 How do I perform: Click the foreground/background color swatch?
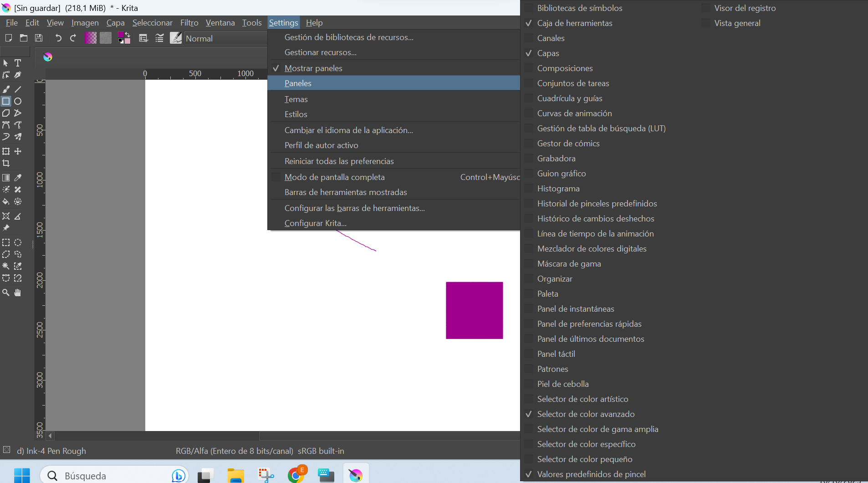[124, 38]
